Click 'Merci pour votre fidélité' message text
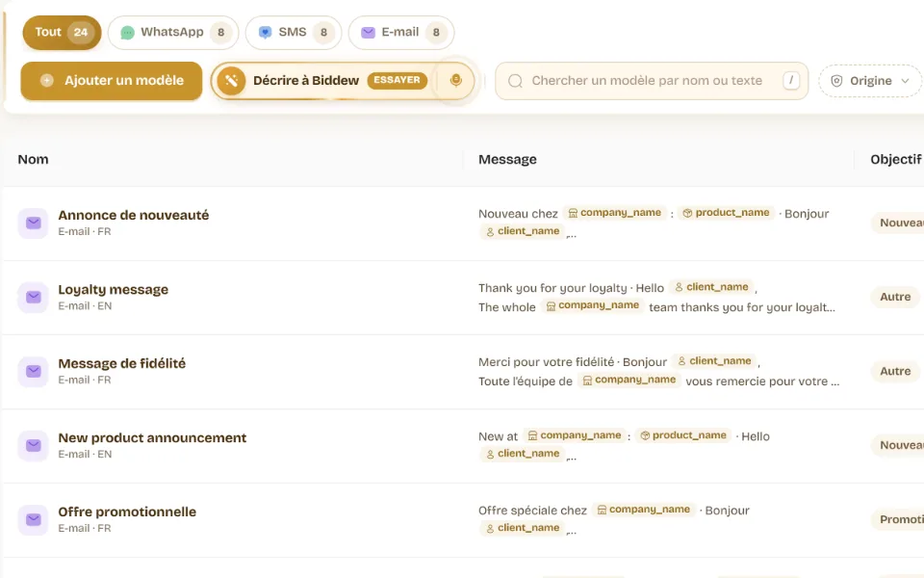 [547, 361]
